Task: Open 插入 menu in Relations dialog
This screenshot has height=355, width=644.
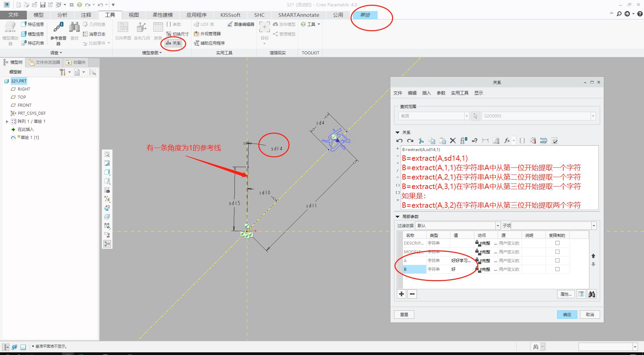Action: pos(426,93)
